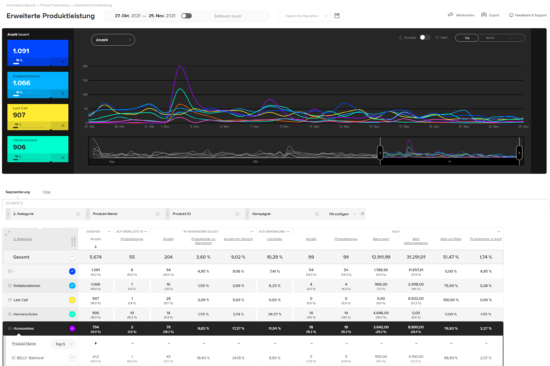Remove the Produkt-ID segment
The height and width of the screenshot is (366, 550).
click(237, 214)
